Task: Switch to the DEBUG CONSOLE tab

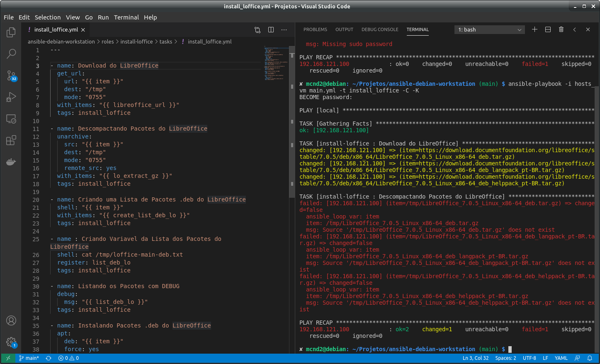Action: click(380, 30)
